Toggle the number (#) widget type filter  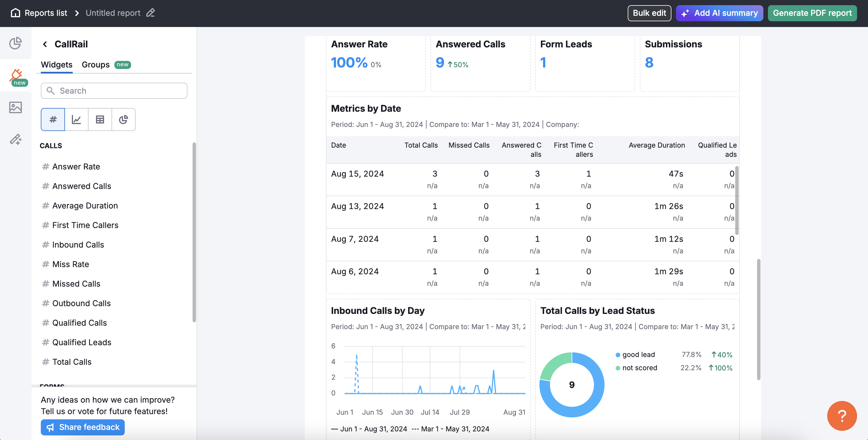click(x=53, y=119)
